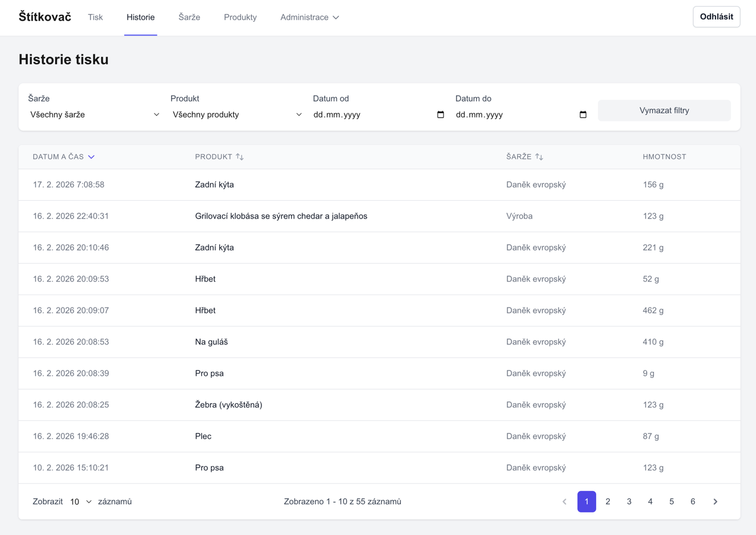Open calendar picker in Datum do field
This screenshot has height=535, width=756.
click(x=583, y=115)
